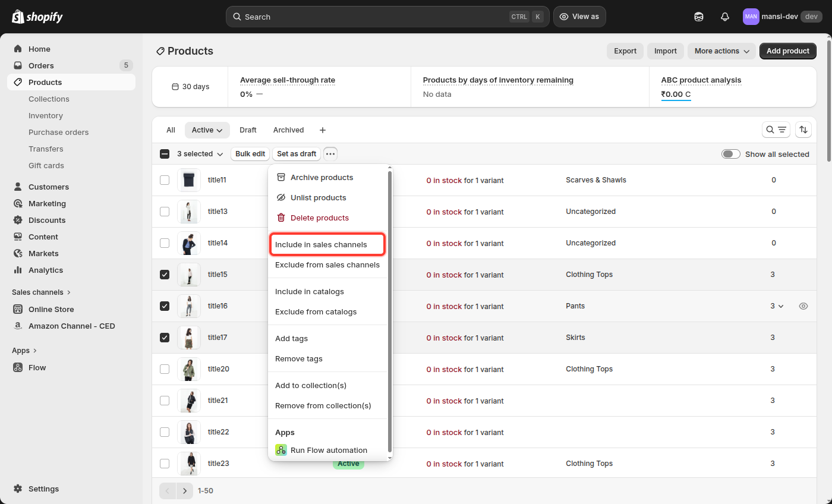Uncheck the title16 checkbox
The width and height of the screenshot is (832, 504).
[165, 306]
